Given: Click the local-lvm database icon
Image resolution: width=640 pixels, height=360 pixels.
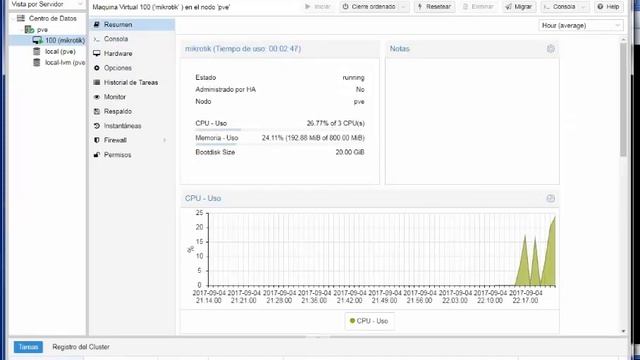Looking at the screenshot, I should click(37, 62).
